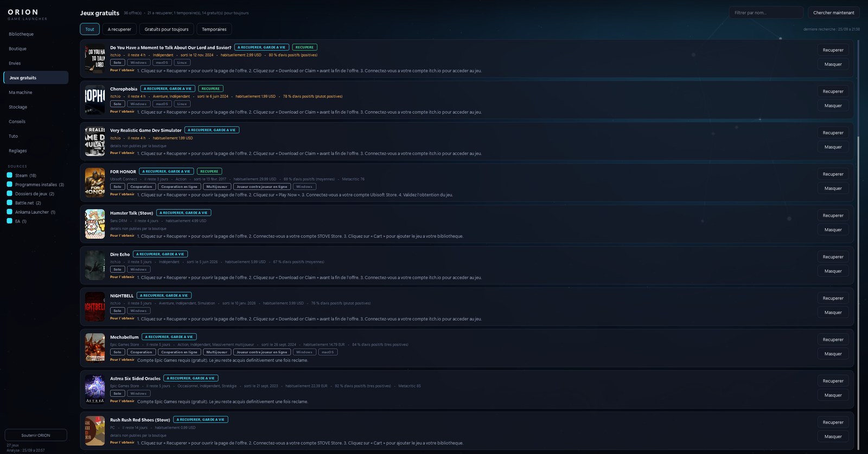This screenshot has height=454, width=868.
Task: Toggle the Battle.net source checkbox
Action: click(x=9, y=203)
